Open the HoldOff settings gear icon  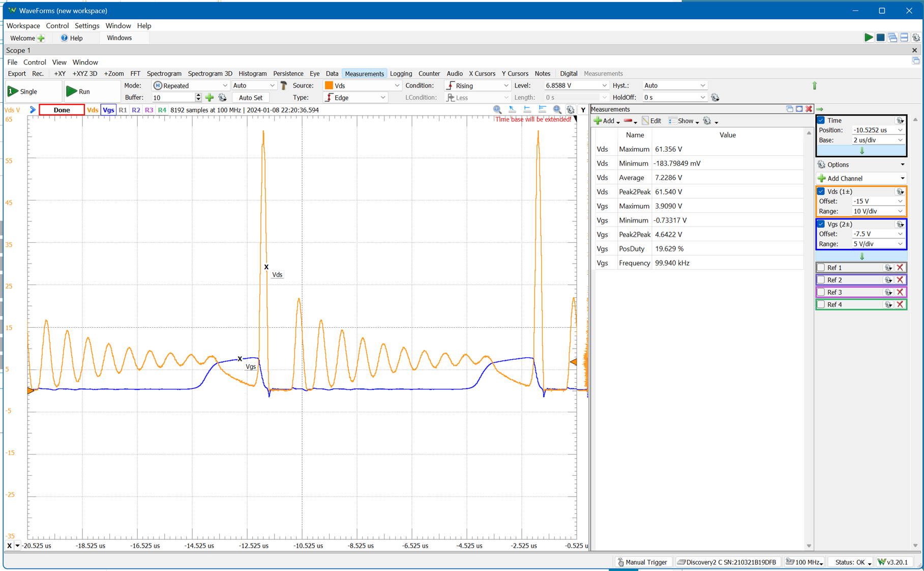(716, 98)
